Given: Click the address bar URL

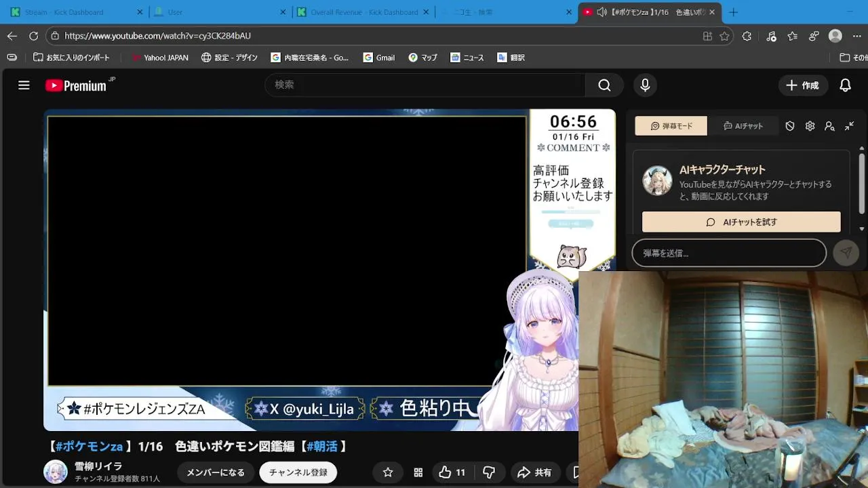Looking at the screenshot, I should (x=157, y=36).
